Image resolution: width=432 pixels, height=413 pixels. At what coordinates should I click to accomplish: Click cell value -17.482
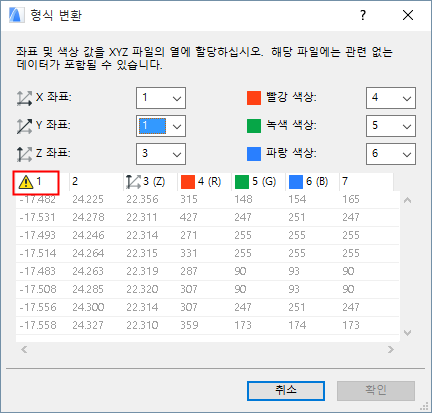(x=37, y=199)
